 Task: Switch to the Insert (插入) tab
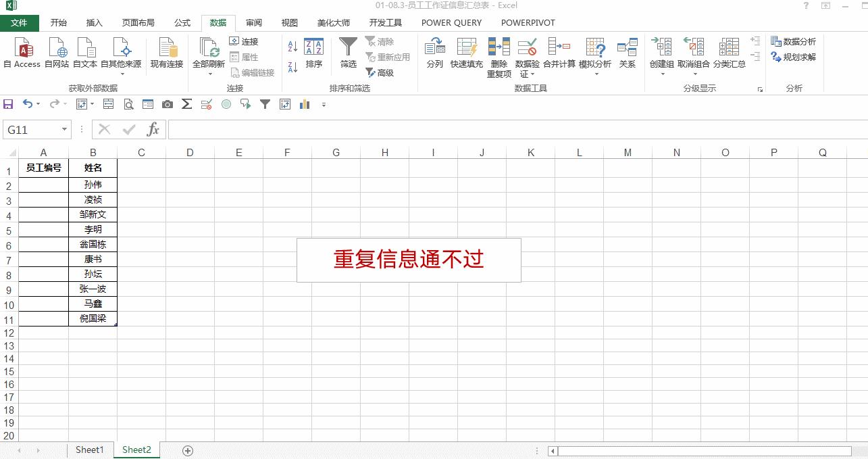coord(95,23)
